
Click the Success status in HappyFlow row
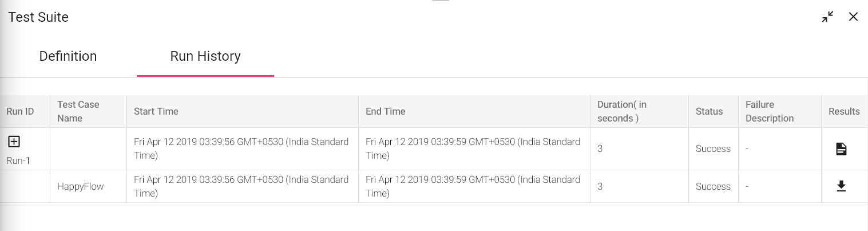(x=713, y=186)
